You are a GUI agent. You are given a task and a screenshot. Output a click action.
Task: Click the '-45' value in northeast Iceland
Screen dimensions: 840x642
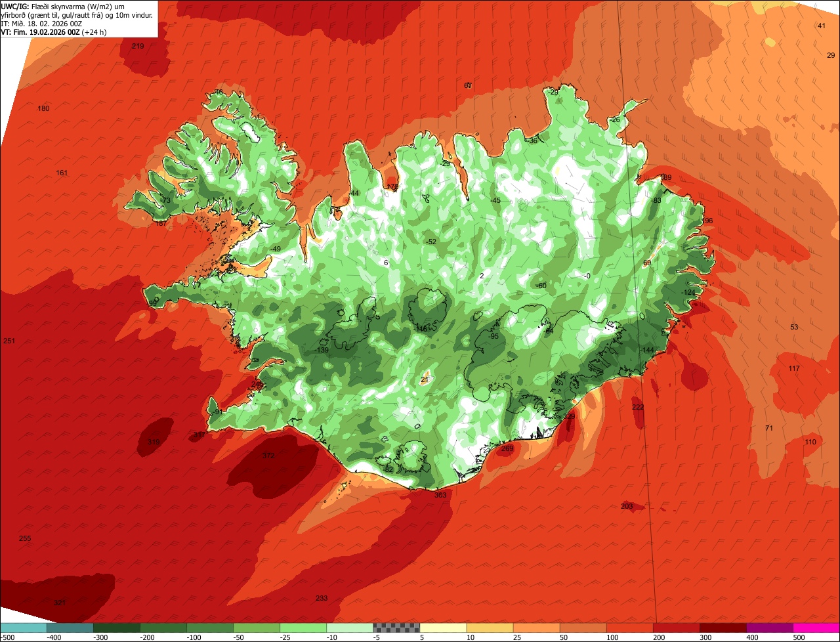495,200
